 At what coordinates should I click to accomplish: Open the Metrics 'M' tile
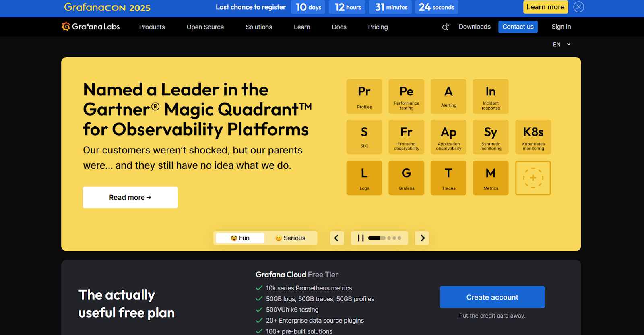[491, 178]
